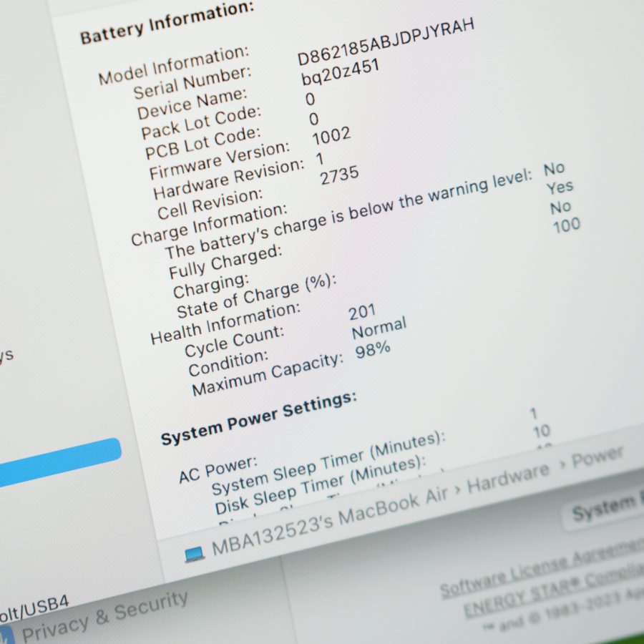
Task: Click the Cycle Count label
Action: coord(234,342)
